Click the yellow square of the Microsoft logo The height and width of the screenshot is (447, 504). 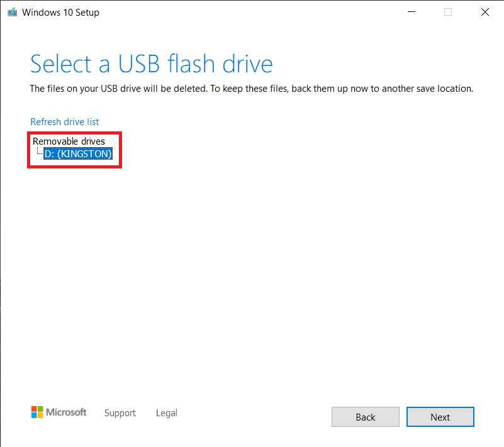click(x=40, y=415)
